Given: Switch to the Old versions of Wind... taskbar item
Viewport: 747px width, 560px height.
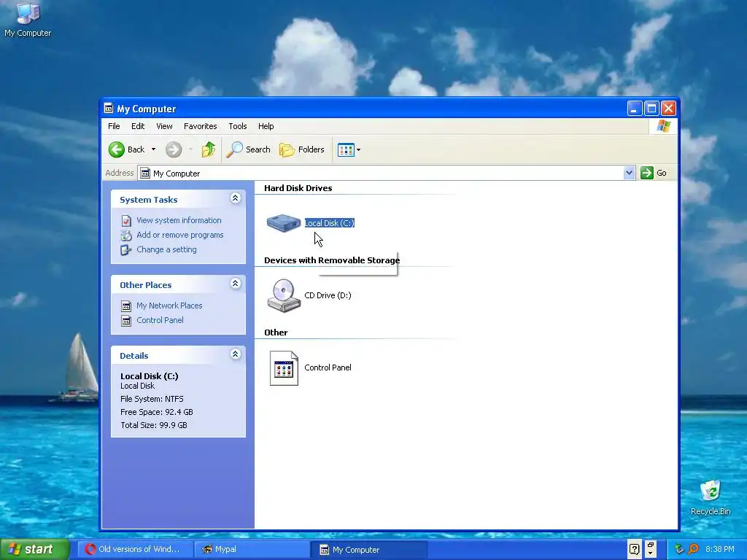Looking at the screenshot, I should point(135,550).
